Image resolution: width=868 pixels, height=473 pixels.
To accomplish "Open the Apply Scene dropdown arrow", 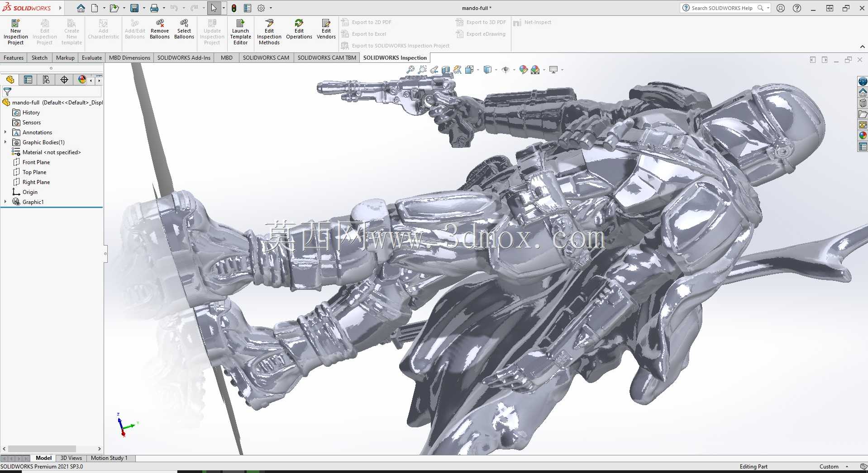I will tap(544, 70).
